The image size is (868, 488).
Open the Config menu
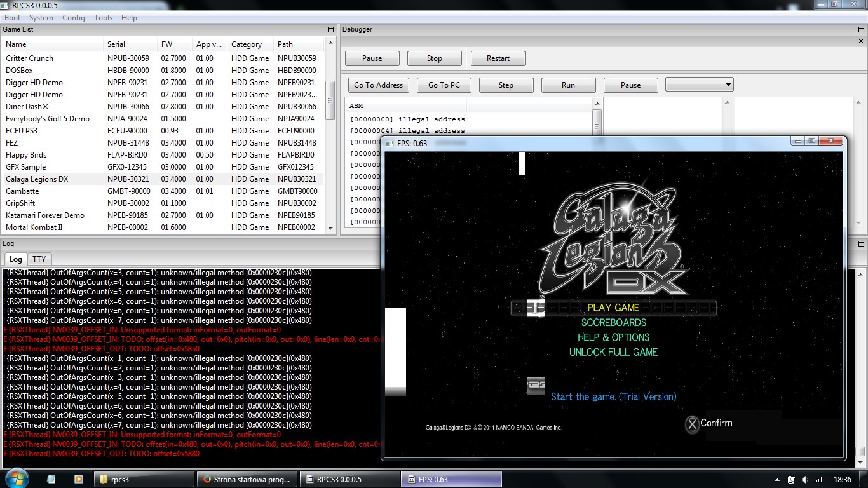[74, 18]
